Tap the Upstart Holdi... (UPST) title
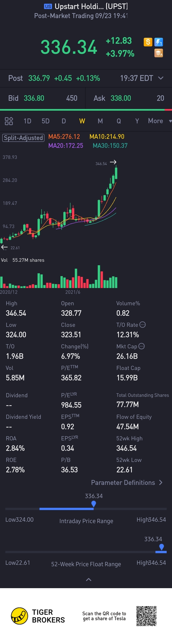This screenshot has width=172, height=644. point(91,6)
